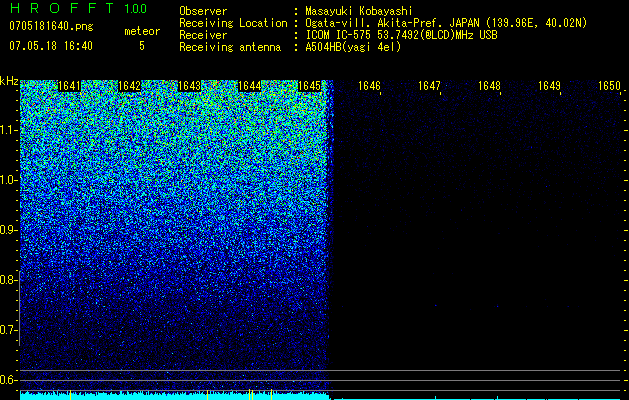Click the 0.7 kHz frequency axis label
Viewport: 629px width, 400px height.
click(x=7, y=330)
